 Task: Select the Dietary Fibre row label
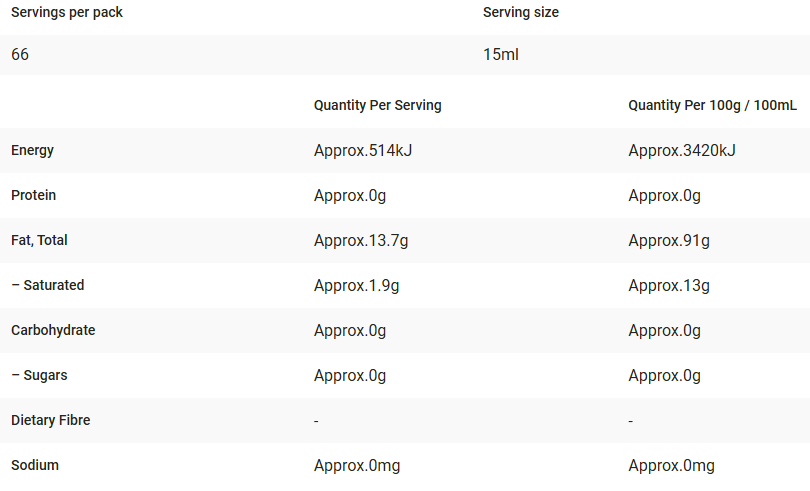(51, 421)
